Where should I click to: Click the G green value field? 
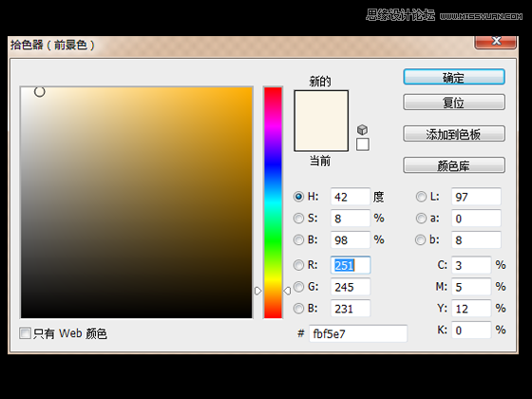351,287
